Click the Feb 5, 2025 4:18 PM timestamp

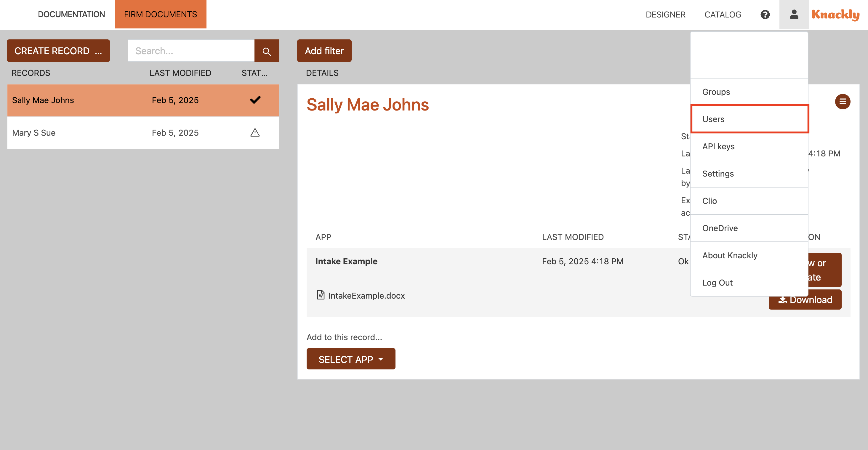click(583, 261)
